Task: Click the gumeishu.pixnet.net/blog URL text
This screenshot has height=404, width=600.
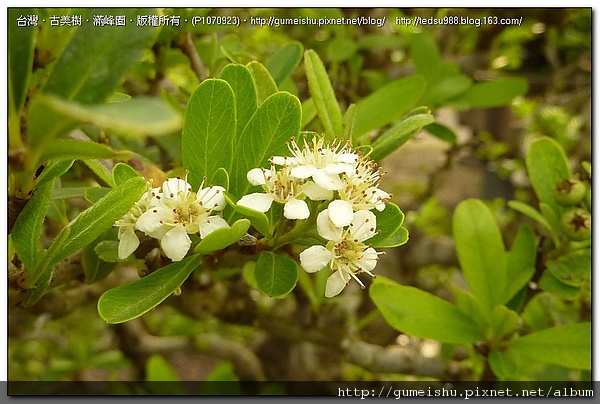Action: (x=318, y=21)
